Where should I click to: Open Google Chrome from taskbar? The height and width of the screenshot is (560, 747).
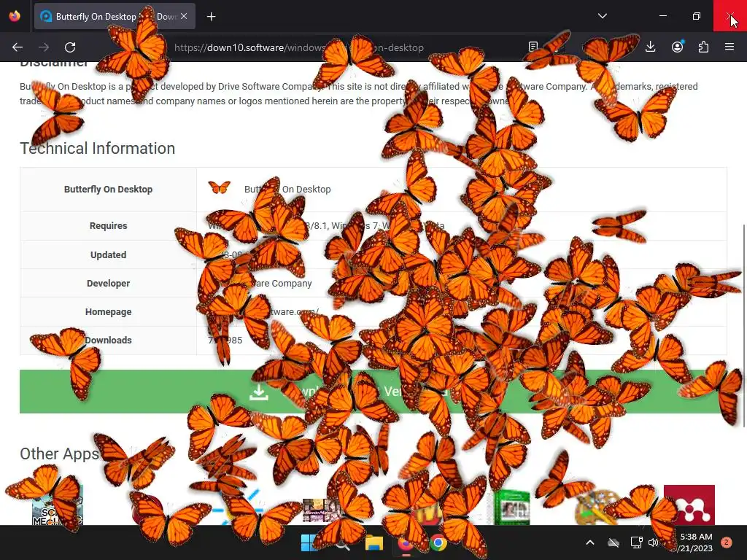click(x=438, y=542)
